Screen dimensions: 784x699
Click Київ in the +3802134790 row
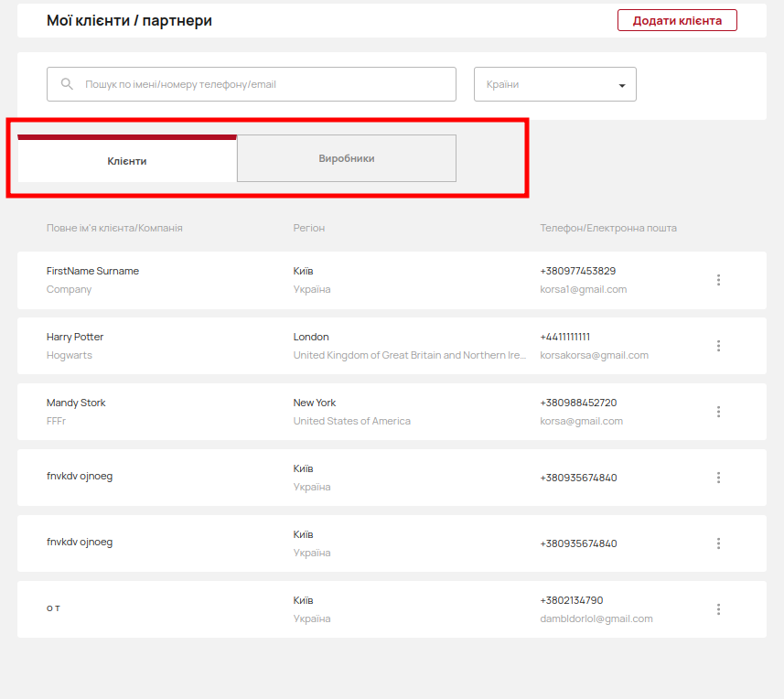[303, 600]
